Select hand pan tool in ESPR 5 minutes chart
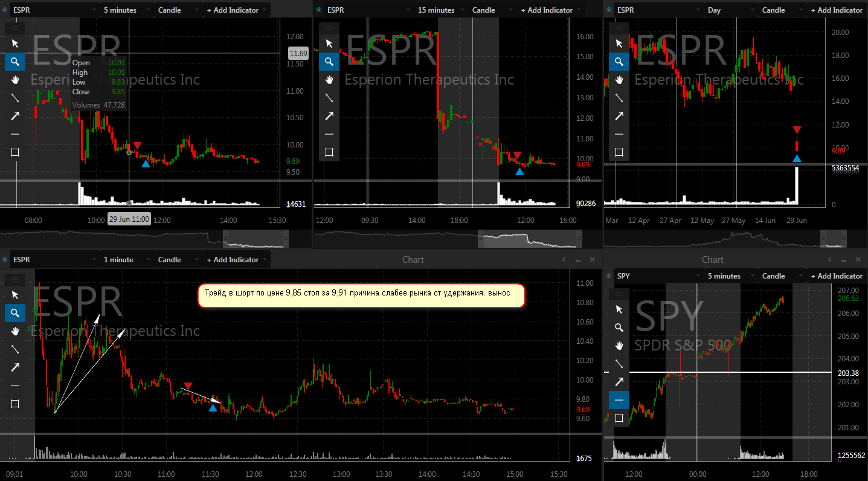 [15, 80]
